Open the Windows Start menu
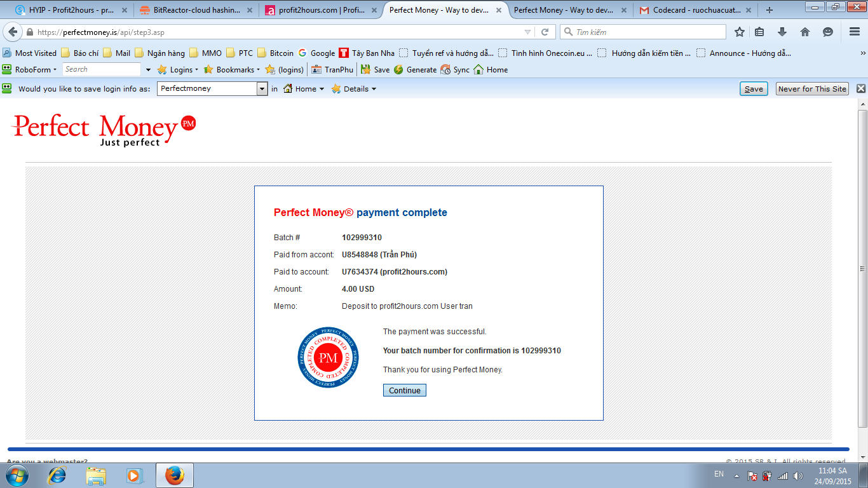Viewport: 868px width, 488px height. 17,475
